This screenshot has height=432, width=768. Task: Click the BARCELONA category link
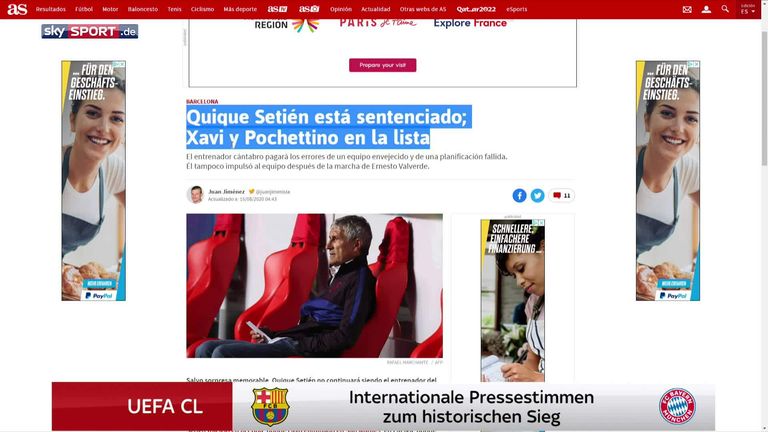click(x=202, y=101)
